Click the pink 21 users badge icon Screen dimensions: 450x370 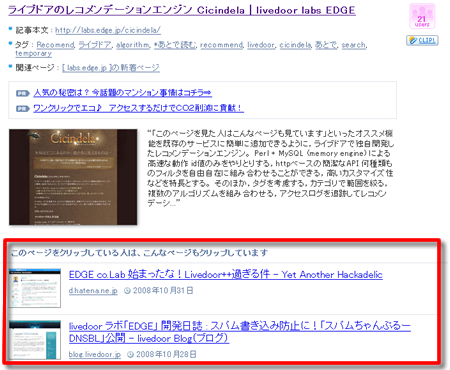[x=422, y=16]
